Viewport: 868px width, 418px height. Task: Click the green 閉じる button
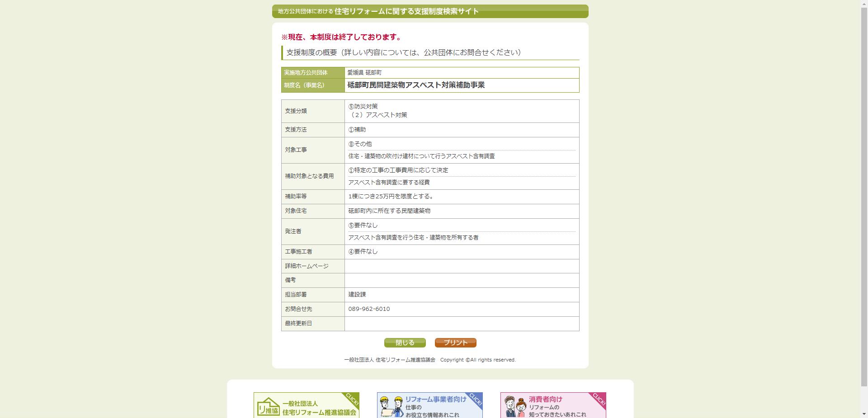(405, 343)
